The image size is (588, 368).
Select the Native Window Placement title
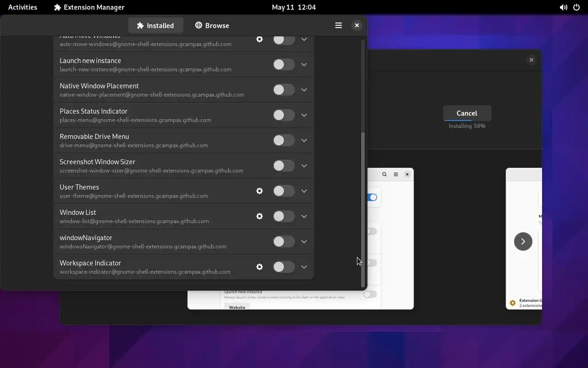(99, 86)
